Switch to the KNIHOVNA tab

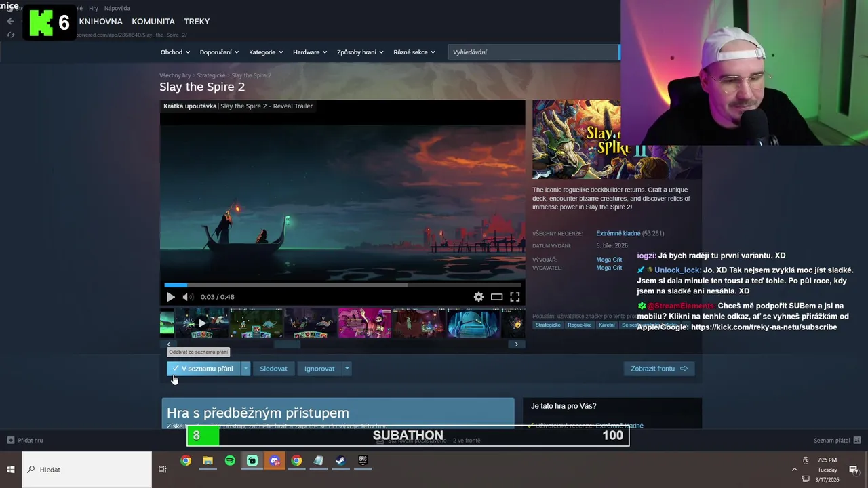click(100, 22)
